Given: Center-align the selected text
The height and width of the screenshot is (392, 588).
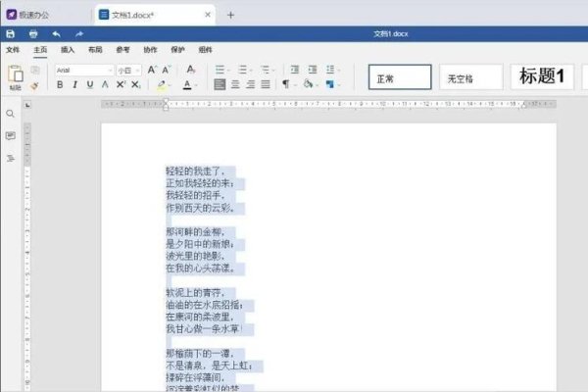Looking at the screenshot, I should click(235, 84).
